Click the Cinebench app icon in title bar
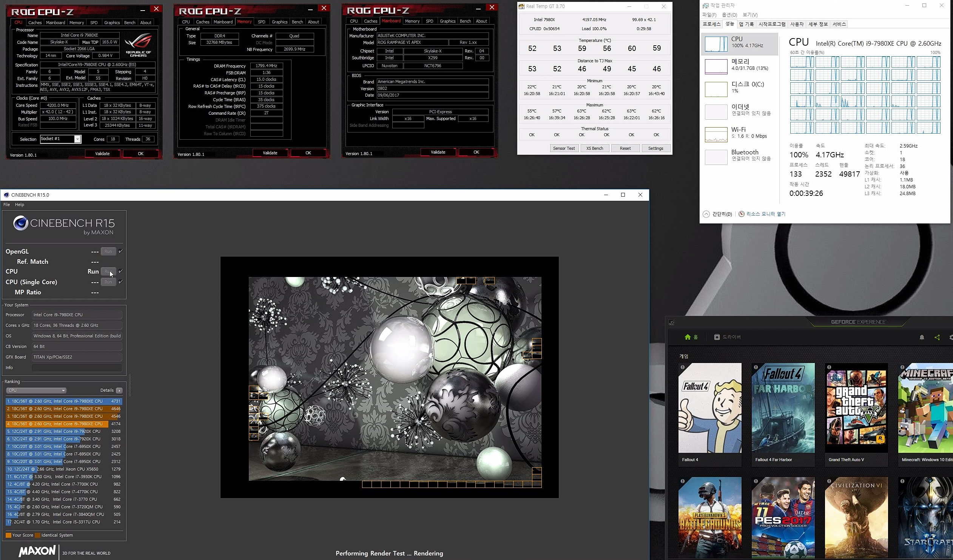 point(6,195)
